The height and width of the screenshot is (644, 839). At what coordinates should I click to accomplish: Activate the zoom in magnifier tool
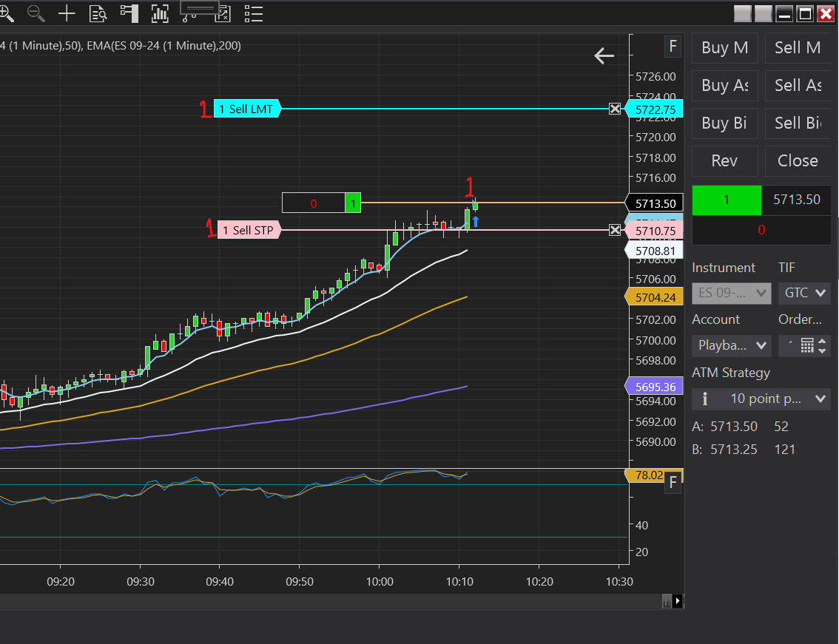(7, 13)
